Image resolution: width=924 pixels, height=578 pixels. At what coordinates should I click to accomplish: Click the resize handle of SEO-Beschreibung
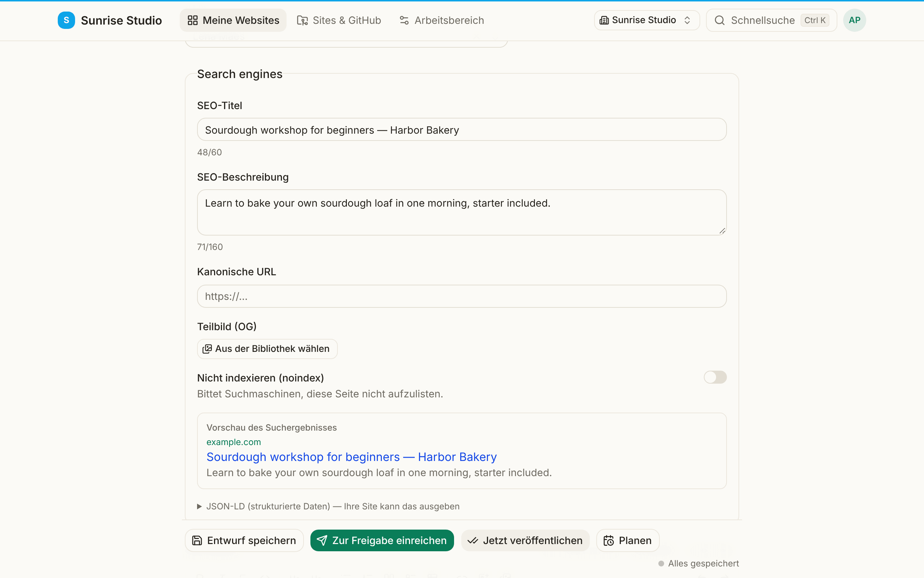click(x=722, y=230)
